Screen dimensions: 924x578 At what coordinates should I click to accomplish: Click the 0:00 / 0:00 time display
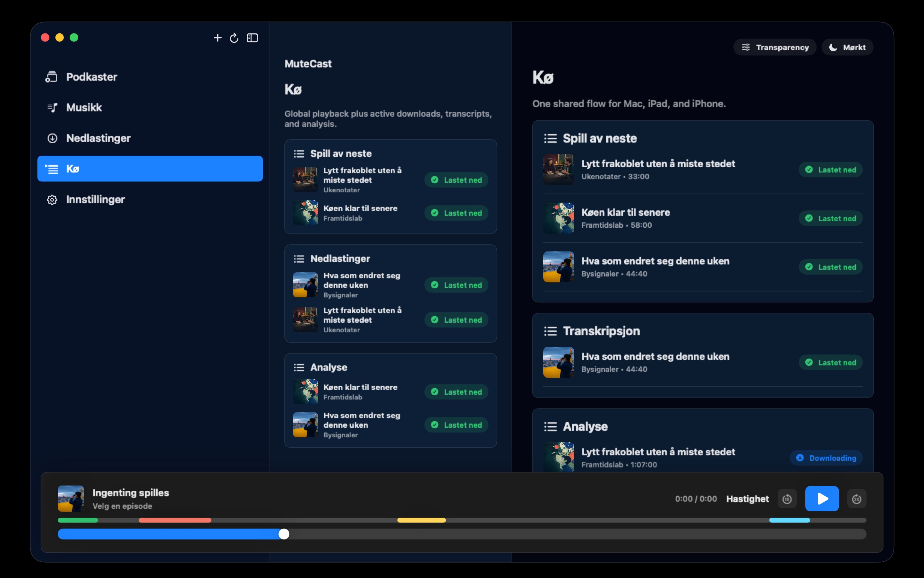point(696,499)
